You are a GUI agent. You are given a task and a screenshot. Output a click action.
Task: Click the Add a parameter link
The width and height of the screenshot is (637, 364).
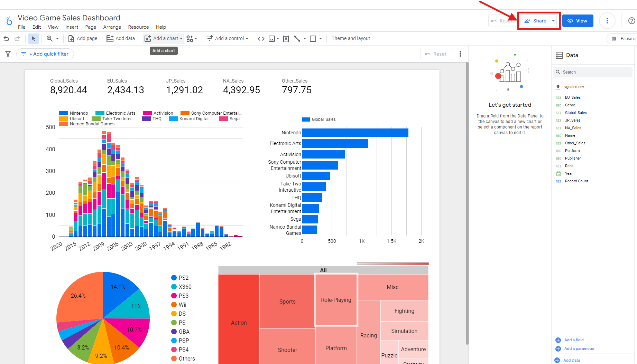tap(579, 348)
